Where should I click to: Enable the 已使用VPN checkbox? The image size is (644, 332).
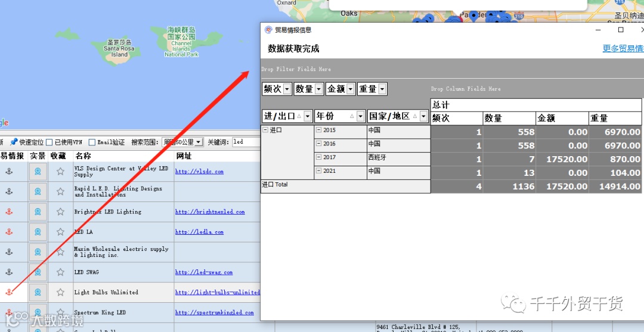tap(49, 142)
